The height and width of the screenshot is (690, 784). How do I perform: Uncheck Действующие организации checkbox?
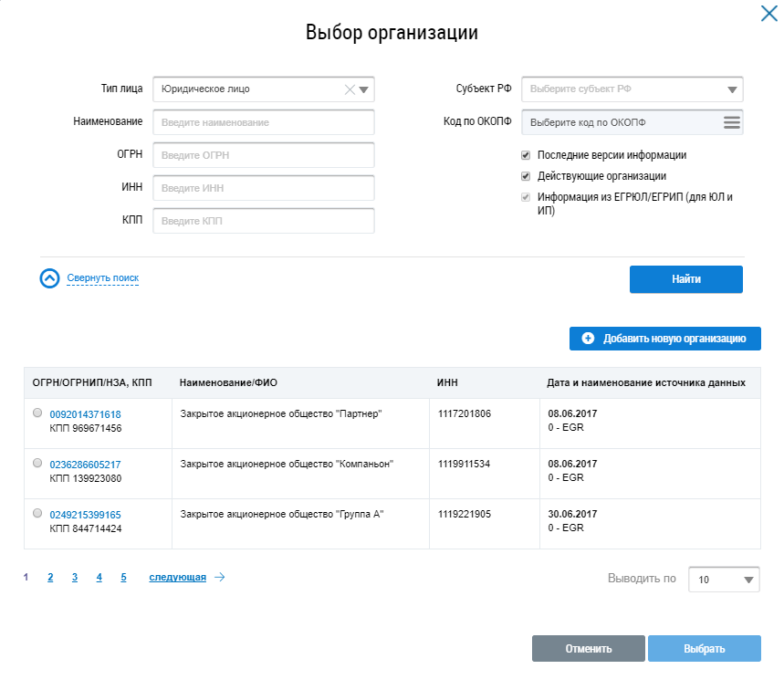pos(526,176)
